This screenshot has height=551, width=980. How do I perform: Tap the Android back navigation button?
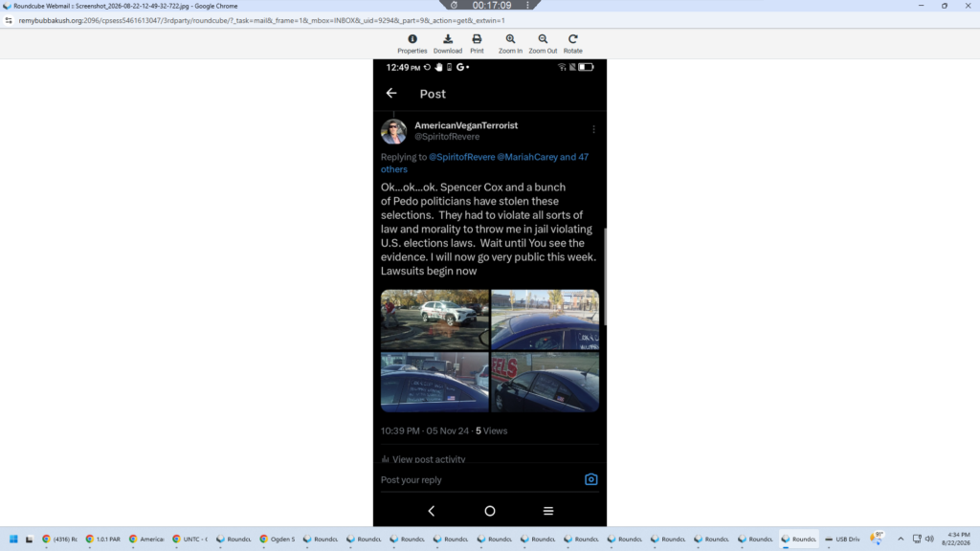[432, 511]
